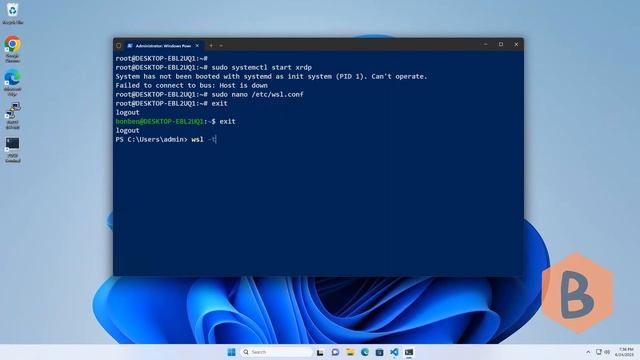Open the Recycle Bin desktop icon
The width and height of the screenshot is (640, 360).
pos(12,13)
